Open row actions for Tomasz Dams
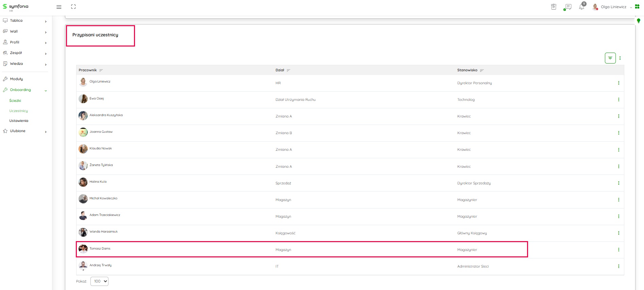 pyautogui.click(x=618, y=250)
